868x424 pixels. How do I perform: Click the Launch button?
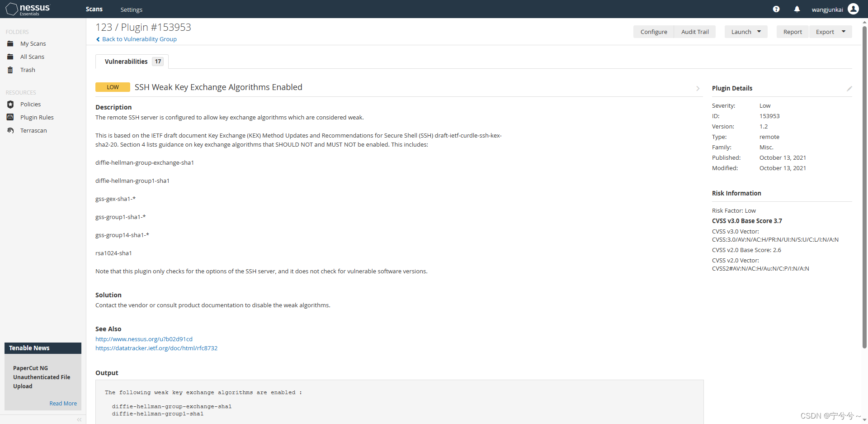click(741, 32)
